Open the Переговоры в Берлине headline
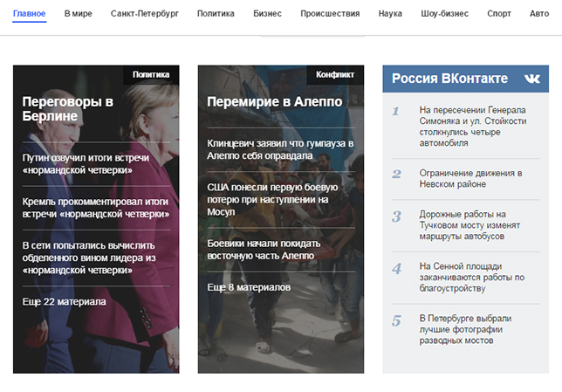This screenshot has width=562, height=392. click(68, 108)
